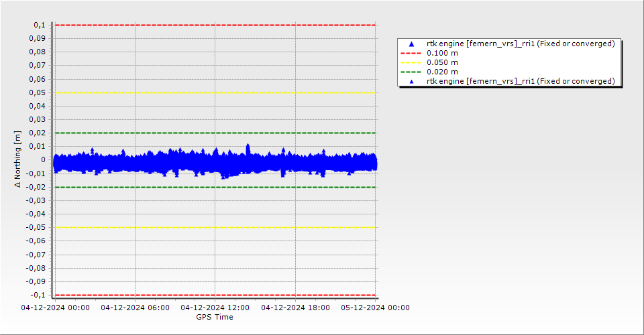
Task: Click the red dashed line icon in legend
Action: pyautogui.click(x=411, y=53)
